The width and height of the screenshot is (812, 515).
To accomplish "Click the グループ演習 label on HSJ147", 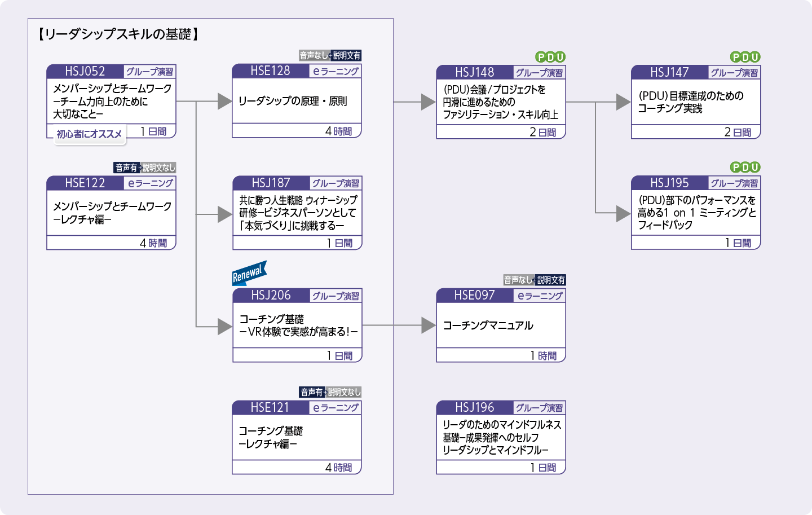I will pos(734,72).
